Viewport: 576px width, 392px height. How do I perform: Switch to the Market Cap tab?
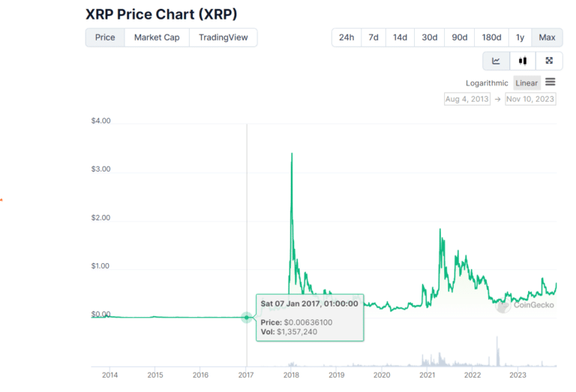pyautogui.click(x=157, y=37)
